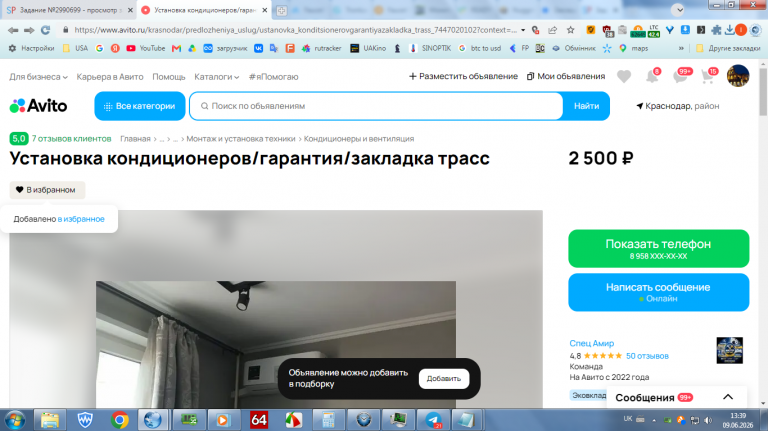Open File Explorer from the taskbar
The height and width of the screenshot is (431, 768).
coord(49,420)
